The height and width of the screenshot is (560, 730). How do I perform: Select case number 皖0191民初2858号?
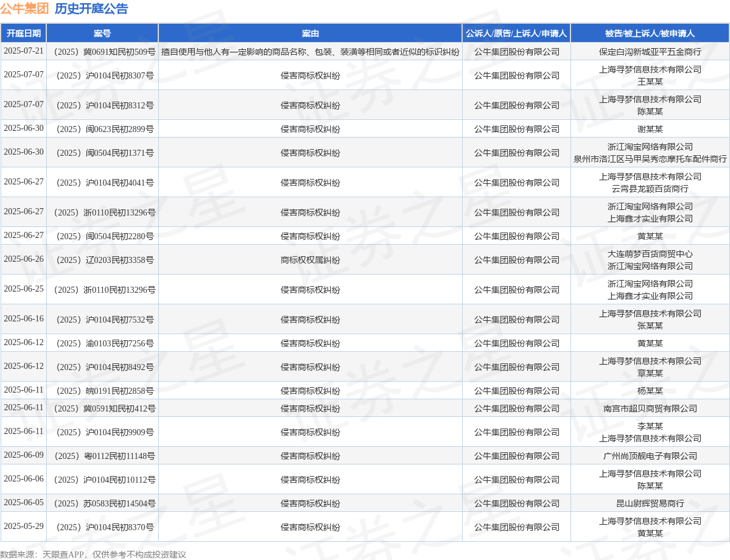click(x=102, y=391)
